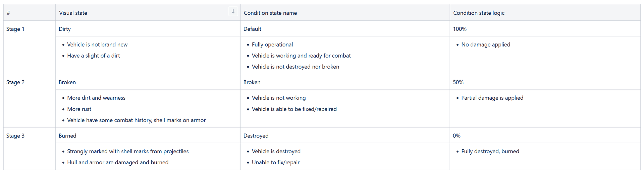Click the 'Dirty' visual state cell

click(65, 29)
